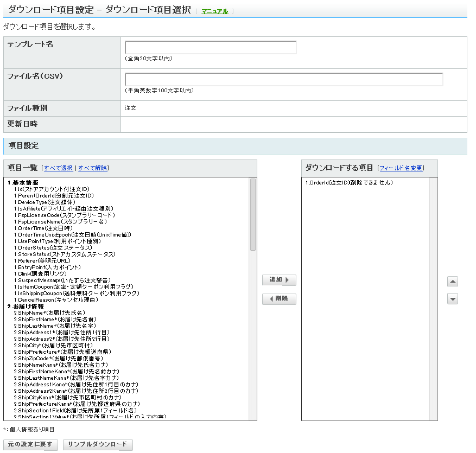This screenshot has width=476, height=453.
Task: Focus the ファイル名(CSV) text field
Action: [x=284, y=80]
